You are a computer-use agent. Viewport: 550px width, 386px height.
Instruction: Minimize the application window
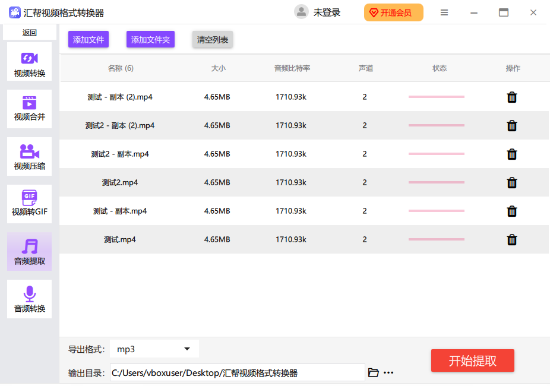click(x=474, y=13)
